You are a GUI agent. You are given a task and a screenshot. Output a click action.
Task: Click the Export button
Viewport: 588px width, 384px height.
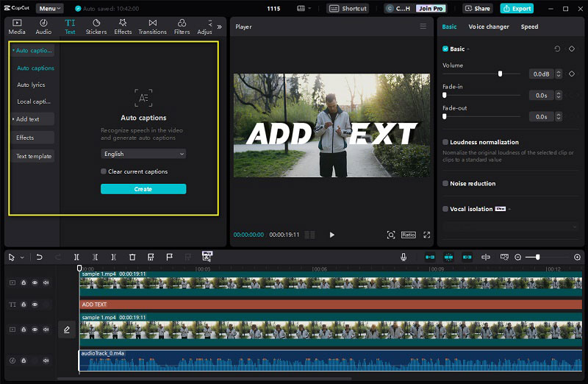click(517, 8)
